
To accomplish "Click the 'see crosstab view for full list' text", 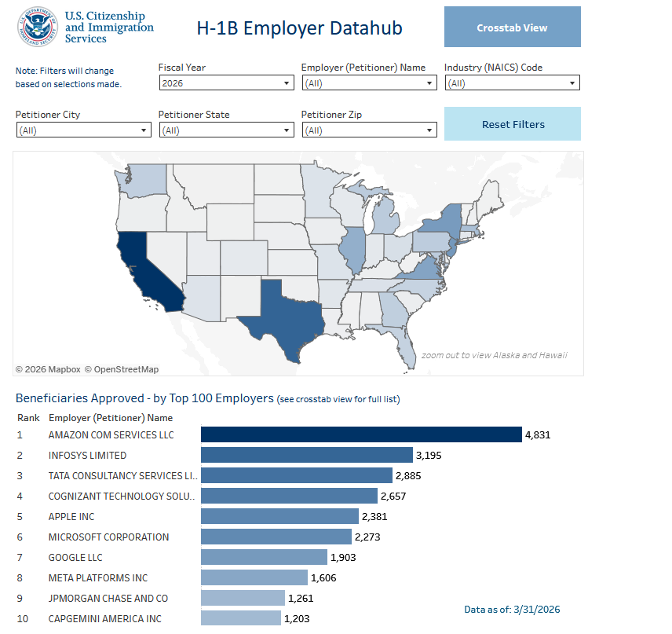I will point(338,399).
